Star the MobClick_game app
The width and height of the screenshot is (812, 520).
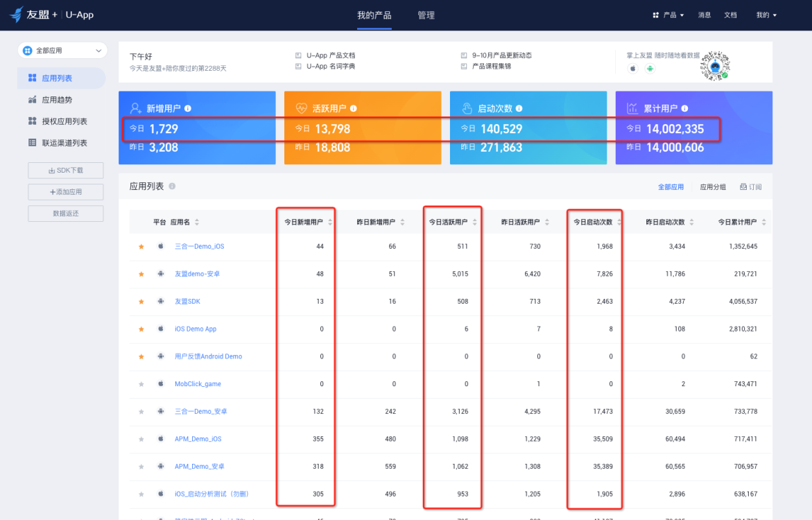[x=141, y=384]
